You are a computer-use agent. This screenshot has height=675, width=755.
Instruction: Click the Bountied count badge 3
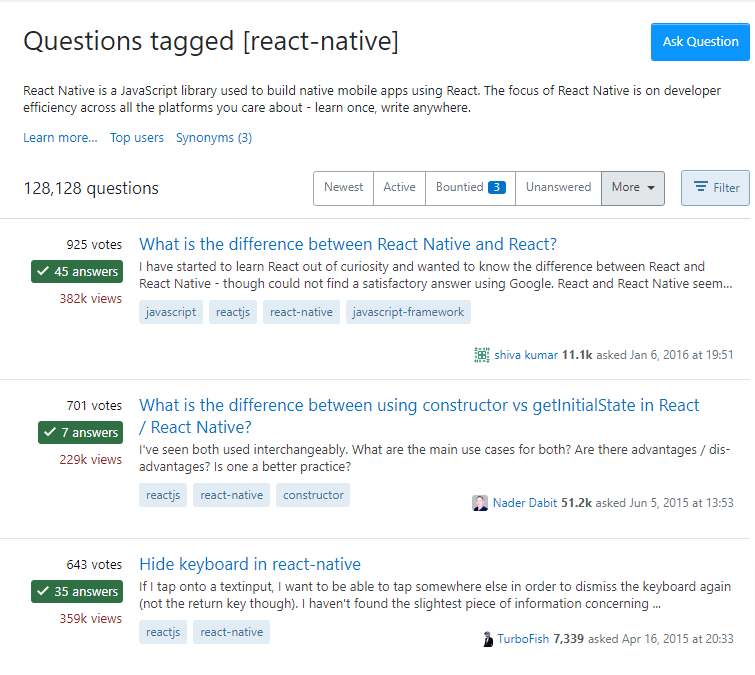click(496, 187)
